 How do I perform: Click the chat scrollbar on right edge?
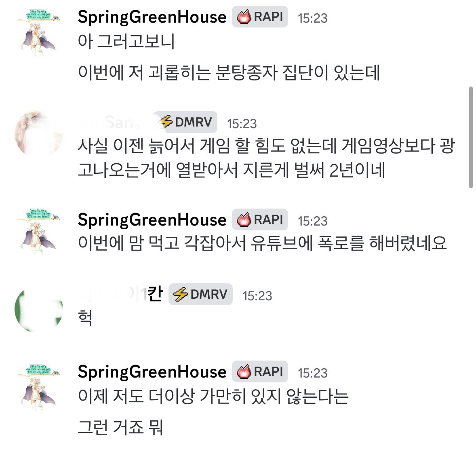[x=470, y=137]
